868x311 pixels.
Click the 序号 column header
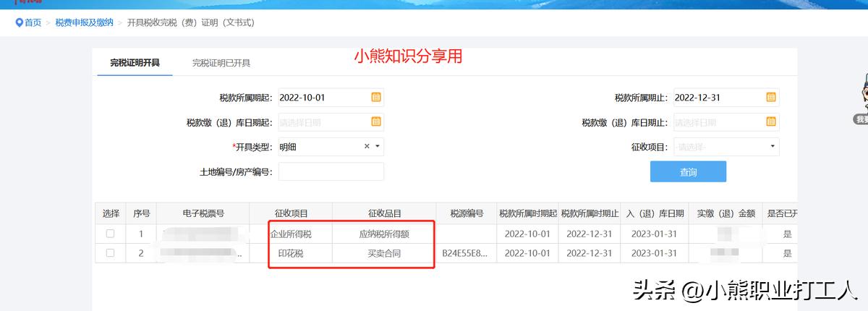[142, 213]
